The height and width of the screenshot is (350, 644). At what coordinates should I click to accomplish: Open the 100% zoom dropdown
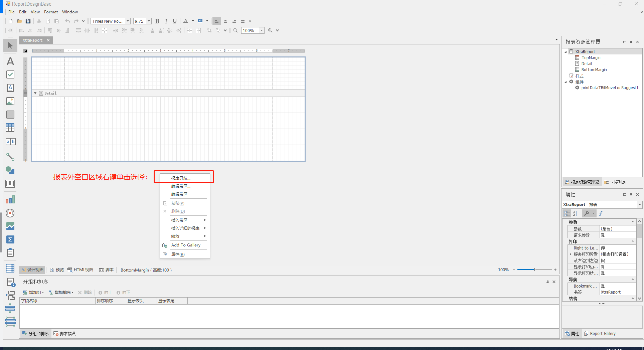pyautogui.click(x=262, y=30)
